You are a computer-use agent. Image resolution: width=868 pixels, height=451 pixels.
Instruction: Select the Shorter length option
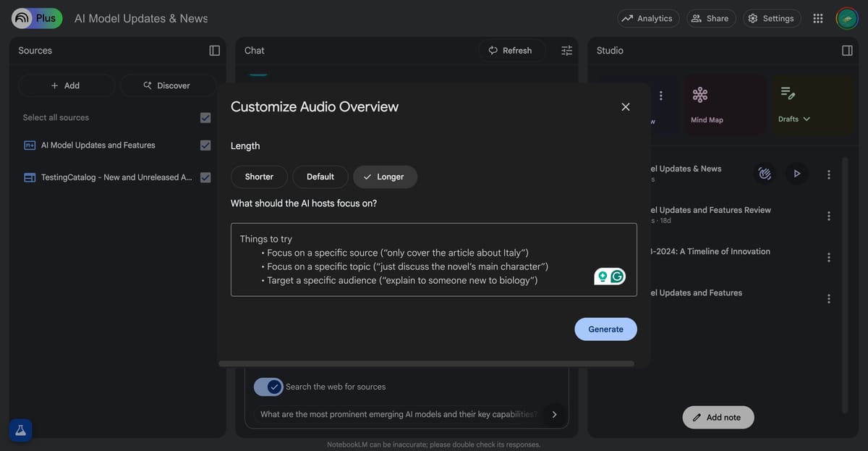coord(259,177)
